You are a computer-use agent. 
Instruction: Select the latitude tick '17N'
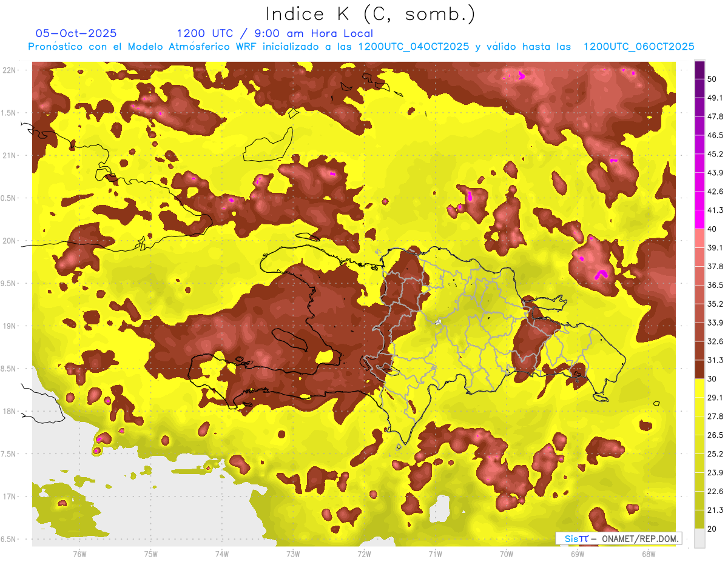[9, 497]
